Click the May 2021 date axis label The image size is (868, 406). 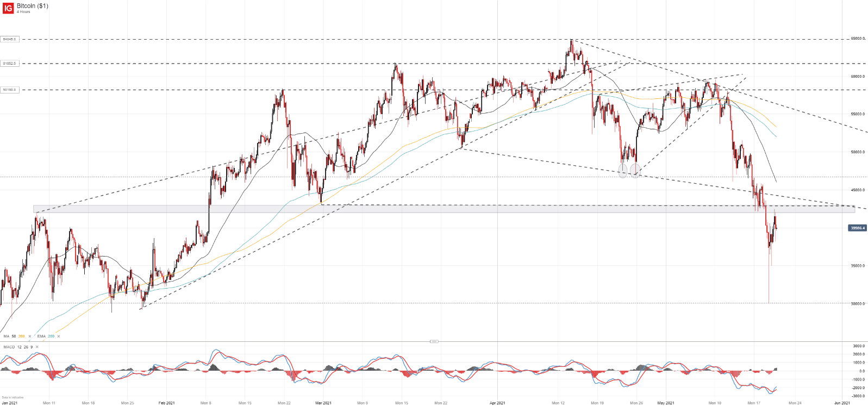tap(666, 403)
